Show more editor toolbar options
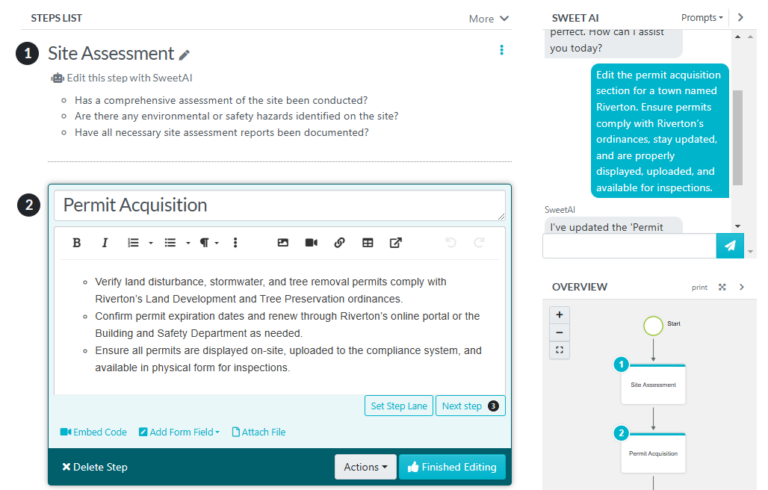Screen dimensions: 768x490 (235, 243)
